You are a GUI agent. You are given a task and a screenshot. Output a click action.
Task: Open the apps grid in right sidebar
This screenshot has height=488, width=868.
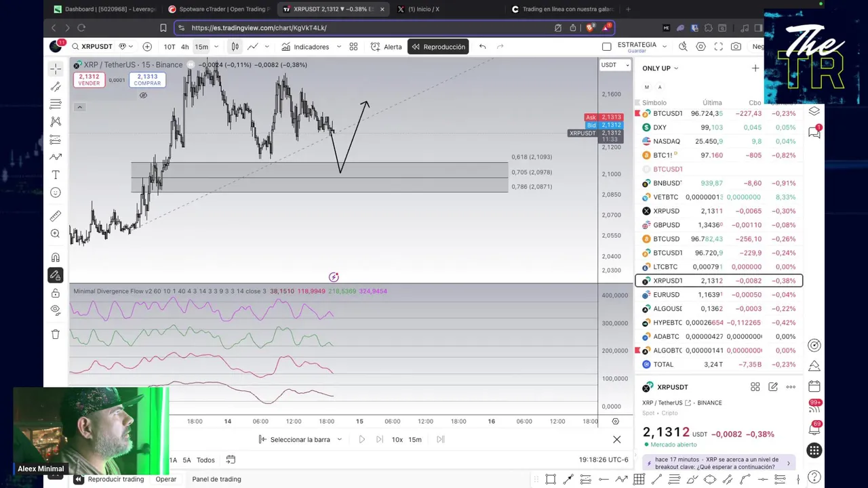tap(814, 451)
